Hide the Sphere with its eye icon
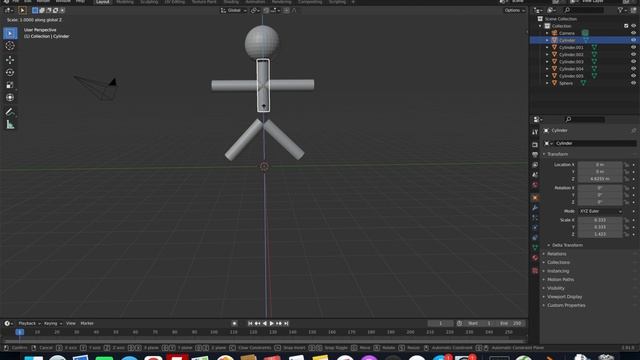Viewport: 640px width, 360px height. (633, 83)
